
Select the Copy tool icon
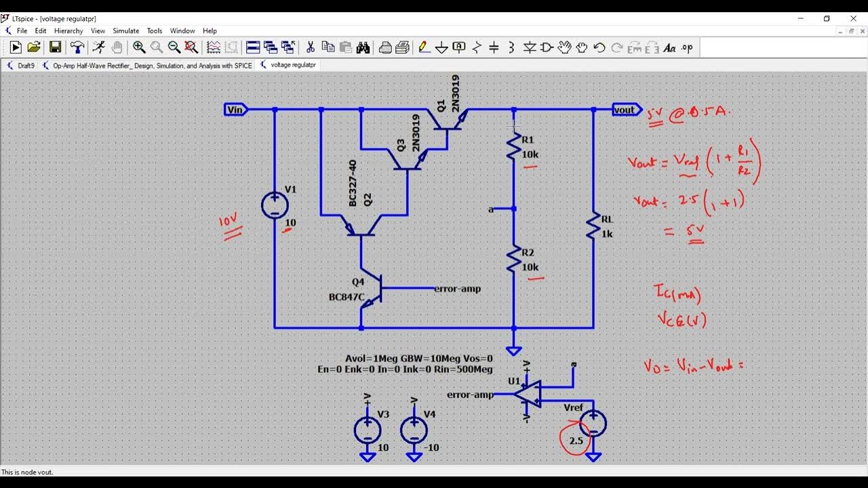click(x=328, y=47)
